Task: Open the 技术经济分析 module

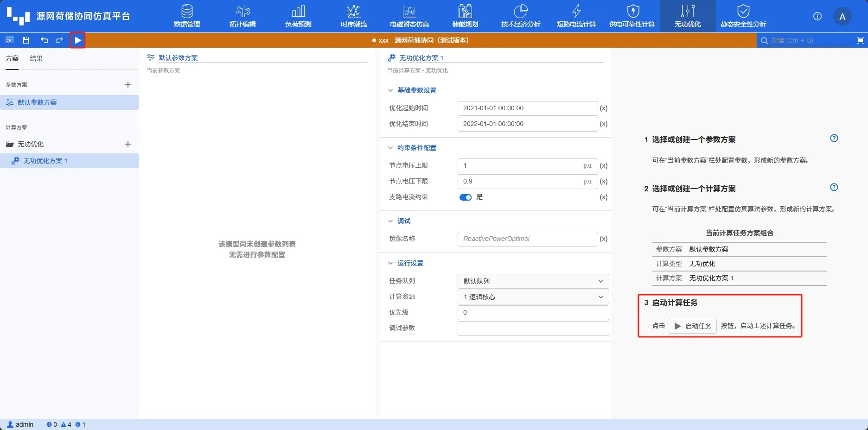Action: (x=521, y=16)
